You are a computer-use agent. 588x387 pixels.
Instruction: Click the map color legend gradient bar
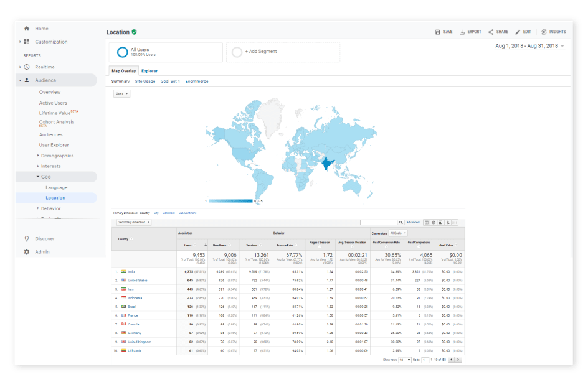tap(230, 201)
